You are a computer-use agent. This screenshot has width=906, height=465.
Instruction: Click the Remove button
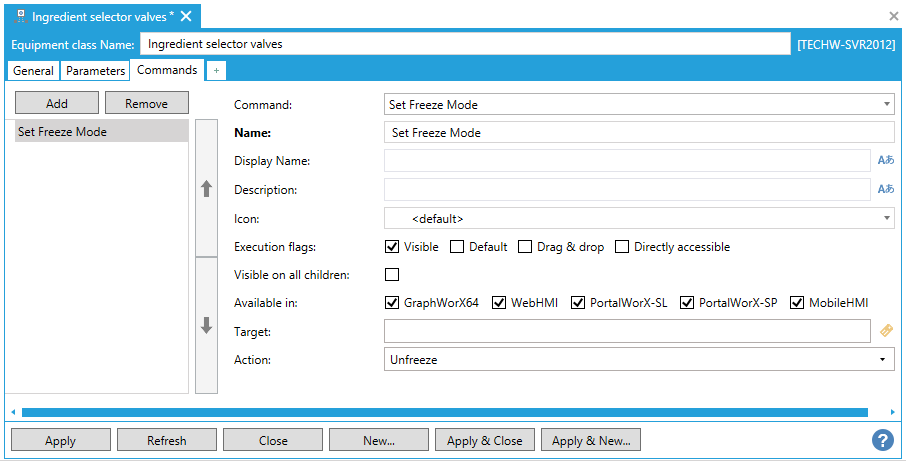click(147, 103)
